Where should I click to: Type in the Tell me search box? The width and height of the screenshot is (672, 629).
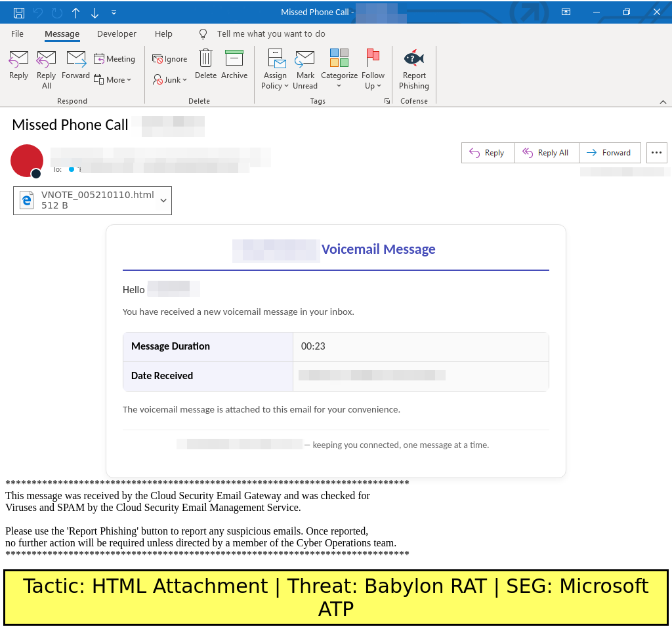[x=270, y=34]
